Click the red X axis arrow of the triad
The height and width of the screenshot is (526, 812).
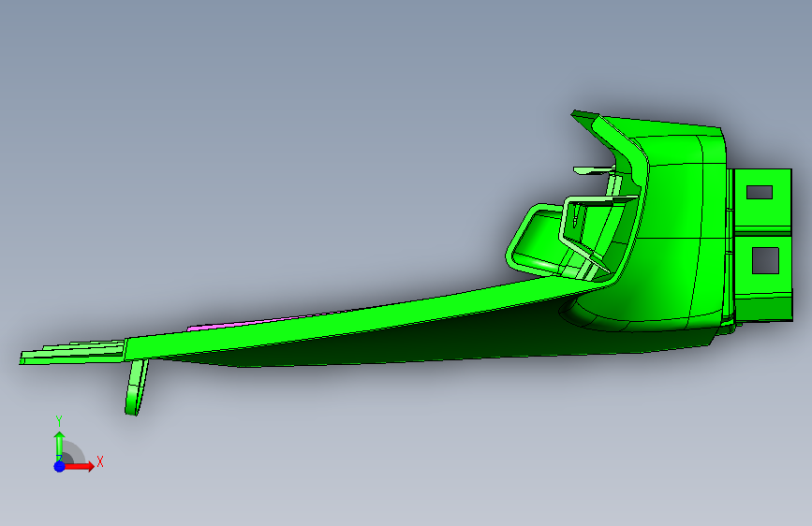point(79,466)
